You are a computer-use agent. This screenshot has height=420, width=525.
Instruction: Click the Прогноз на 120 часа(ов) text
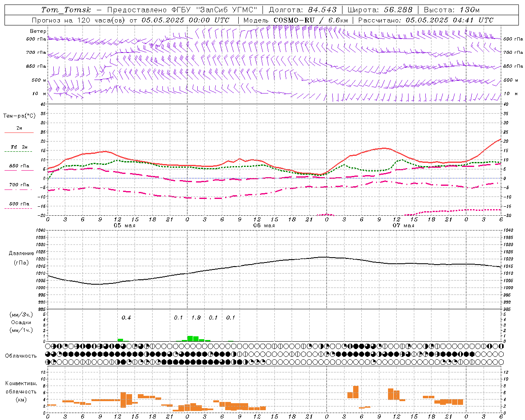[x=79, y=20]
